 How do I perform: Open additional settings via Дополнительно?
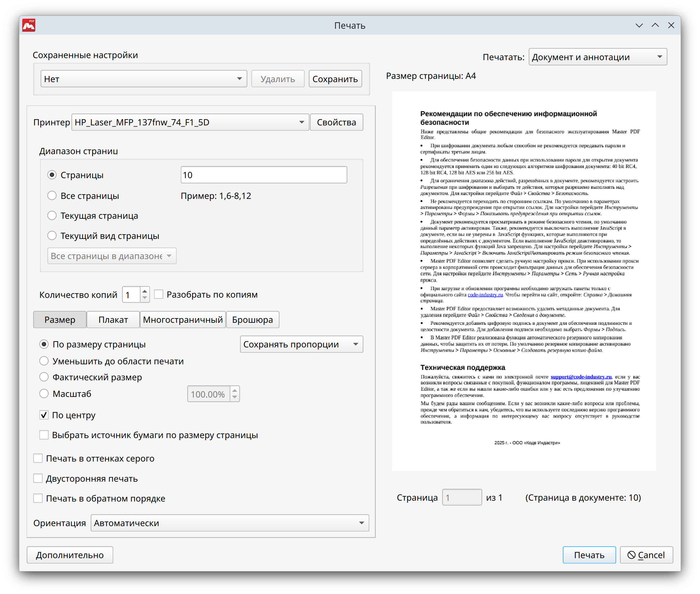tap(69, 555)
